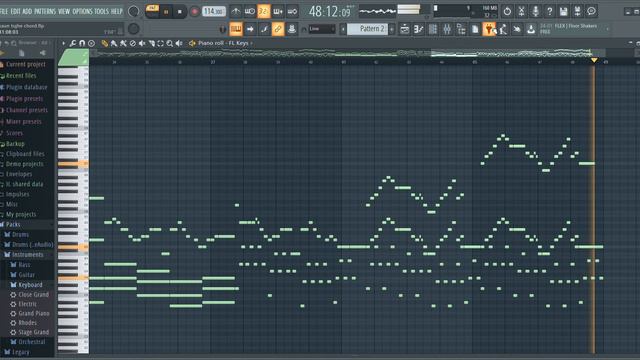The width and height of the screenshot is (640, 360).
Task: Select the Select tool in piano roll toolbar
Action: (x=160, y=43)
